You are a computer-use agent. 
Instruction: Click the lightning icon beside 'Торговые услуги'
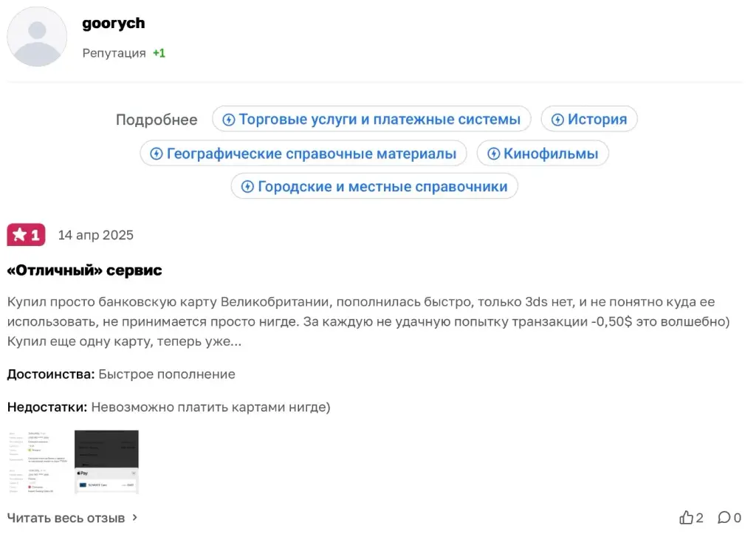229,120
